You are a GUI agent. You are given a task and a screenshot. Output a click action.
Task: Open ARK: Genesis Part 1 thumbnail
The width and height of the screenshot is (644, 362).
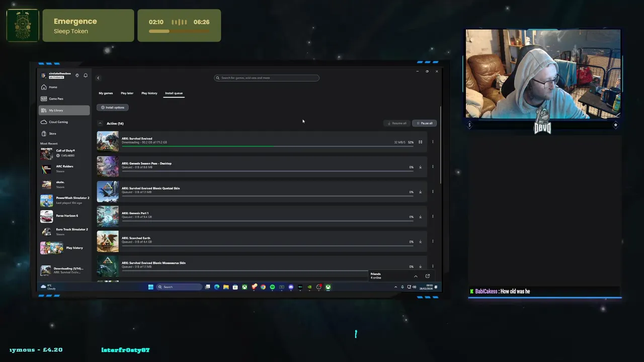(108, 216)
